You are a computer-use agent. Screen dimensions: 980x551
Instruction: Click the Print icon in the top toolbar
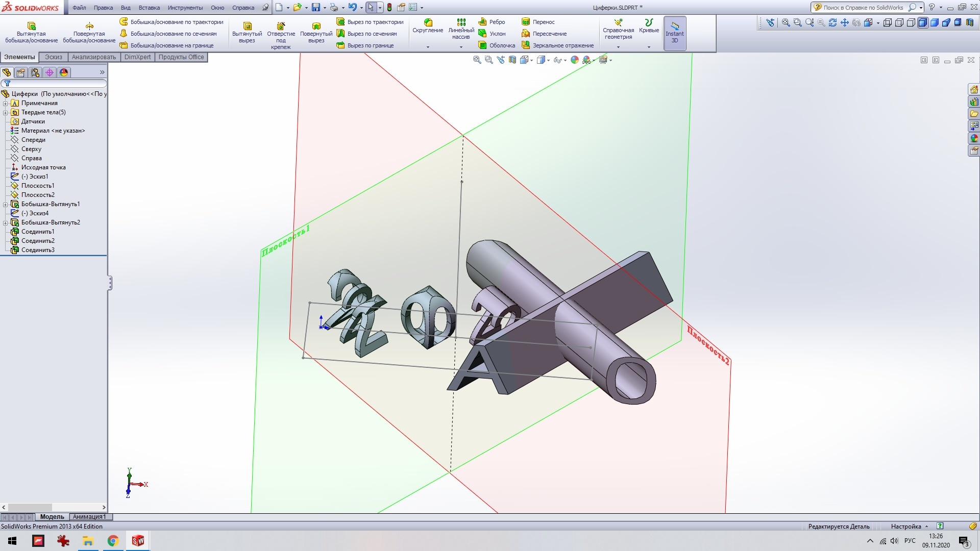(x=334, y=8)
